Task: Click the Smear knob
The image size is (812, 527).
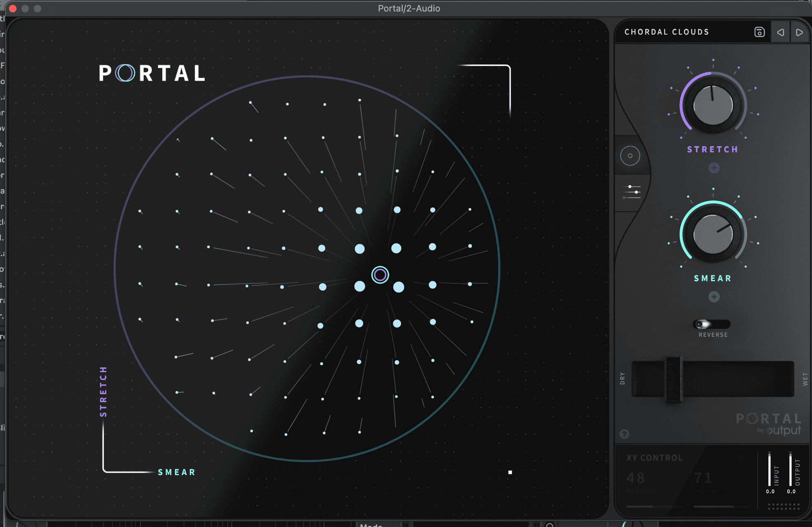Action: tap(713, 235)
